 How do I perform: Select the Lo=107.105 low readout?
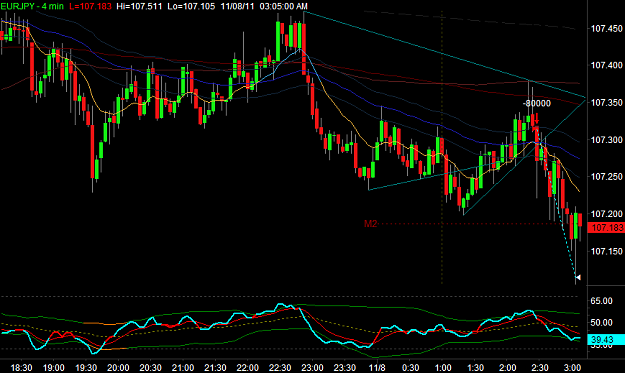pos(191,6)
